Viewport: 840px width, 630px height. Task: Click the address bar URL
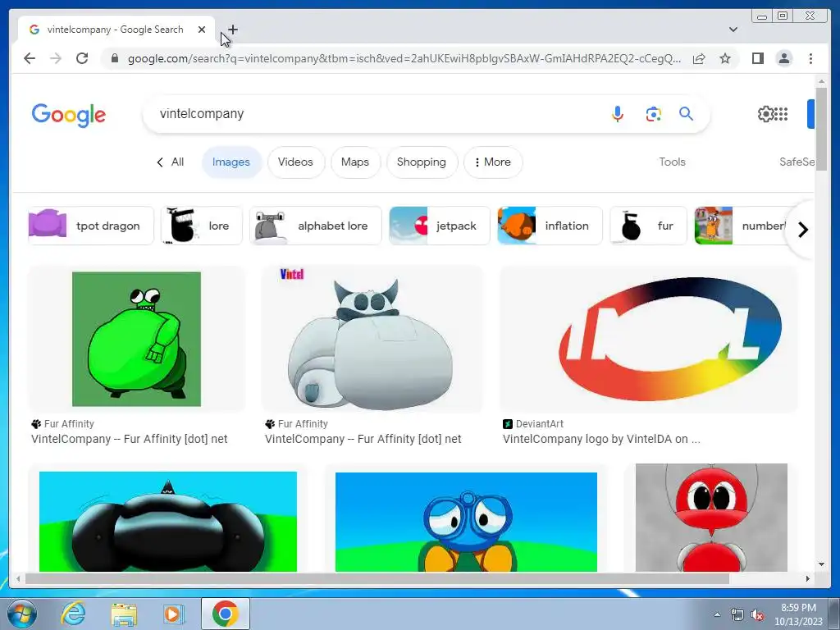404,58
